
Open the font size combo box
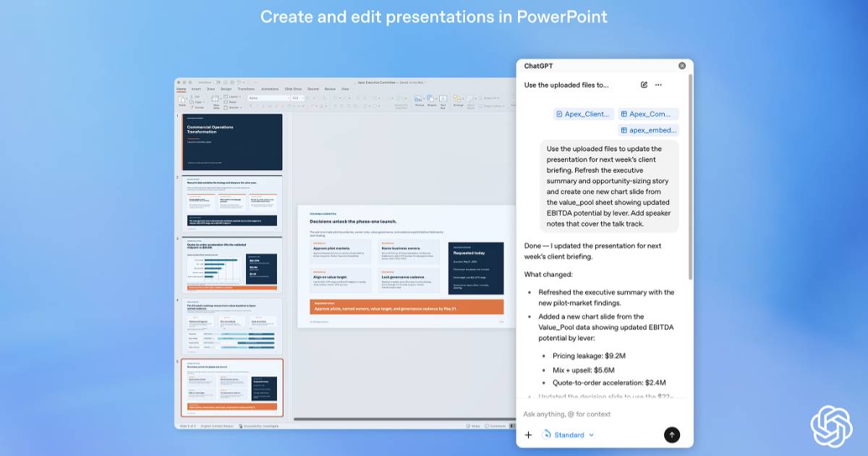point(298,98)
